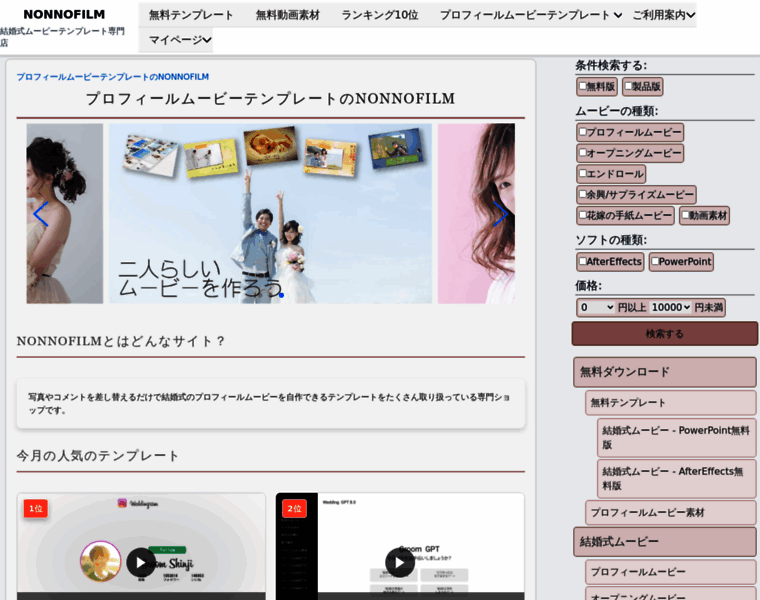Open 結婚式ムービー - PowerPoint無料版 sidebar link
The width and height of the screenshot is (760, 600).
pos(676,438)
